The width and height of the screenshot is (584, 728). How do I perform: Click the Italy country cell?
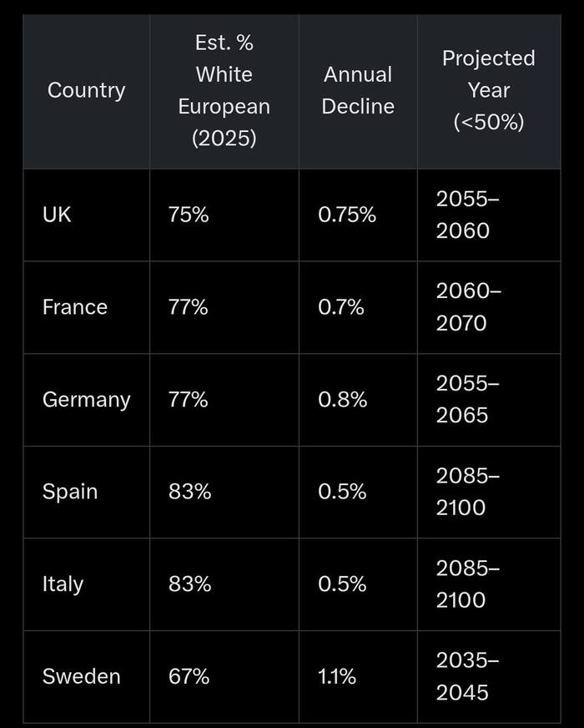[x=63, y=584]
